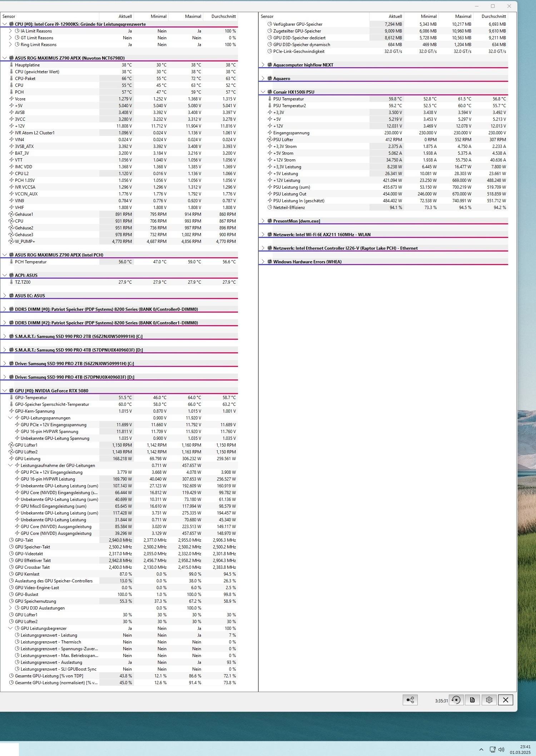Open the taskbar network icon
This screenshot has height=756, width=536.
[492, 749]
